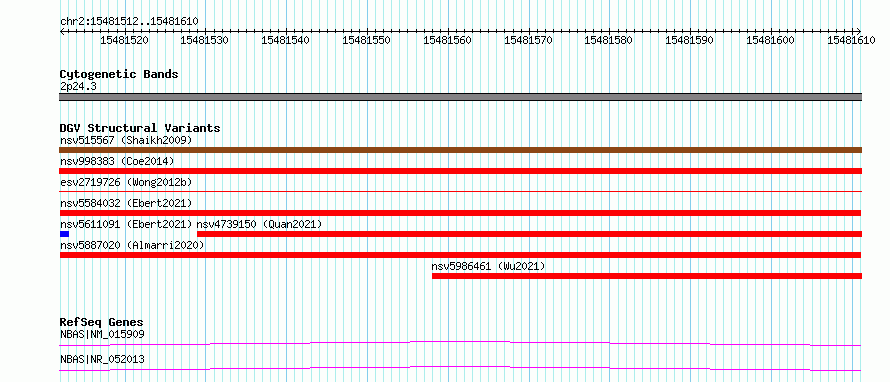Open nsv5611091 (Ebert2021) variant label
Image resolution: width=890 pixels, height=382 pixels.
(x=126, y=224)
